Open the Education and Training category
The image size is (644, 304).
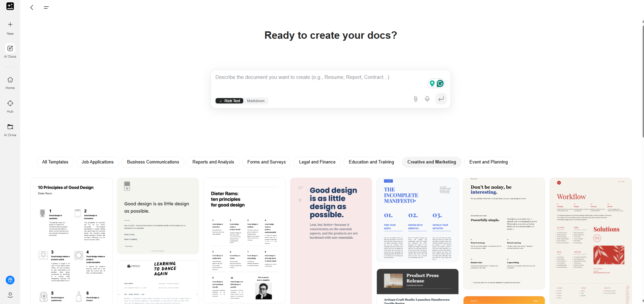point(371,162)
